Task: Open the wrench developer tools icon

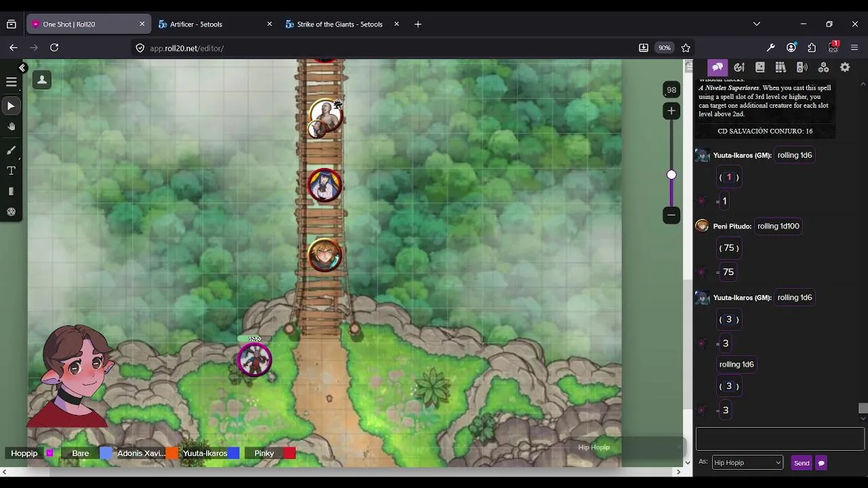Action: click(x=770, y=47)
